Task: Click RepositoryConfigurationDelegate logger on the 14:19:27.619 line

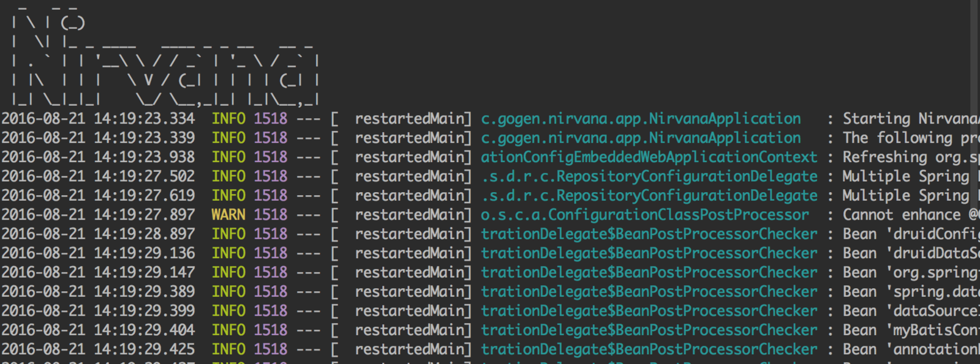Action: [649, 196]
